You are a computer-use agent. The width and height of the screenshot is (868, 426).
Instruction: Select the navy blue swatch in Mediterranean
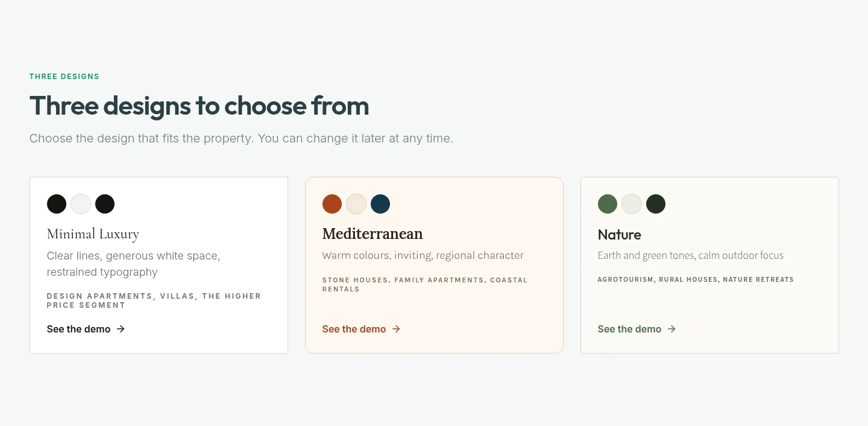380,204
